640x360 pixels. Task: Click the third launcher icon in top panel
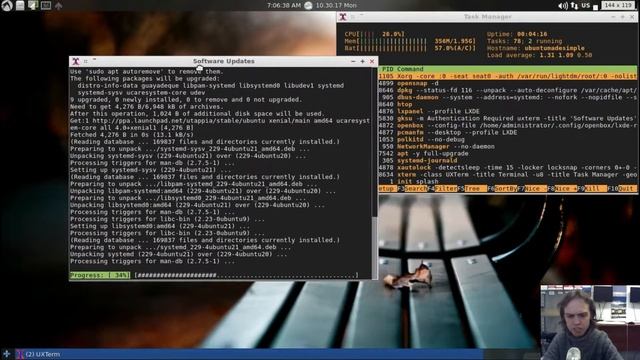click(33, 5)
